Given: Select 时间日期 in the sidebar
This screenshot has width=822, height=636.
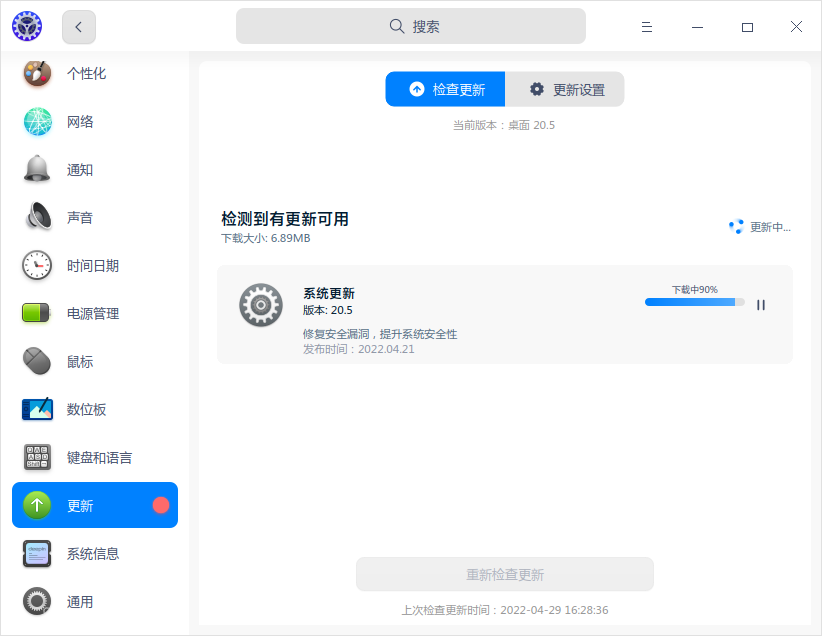Looking at the screenshot, I should (x=95, y=265).
